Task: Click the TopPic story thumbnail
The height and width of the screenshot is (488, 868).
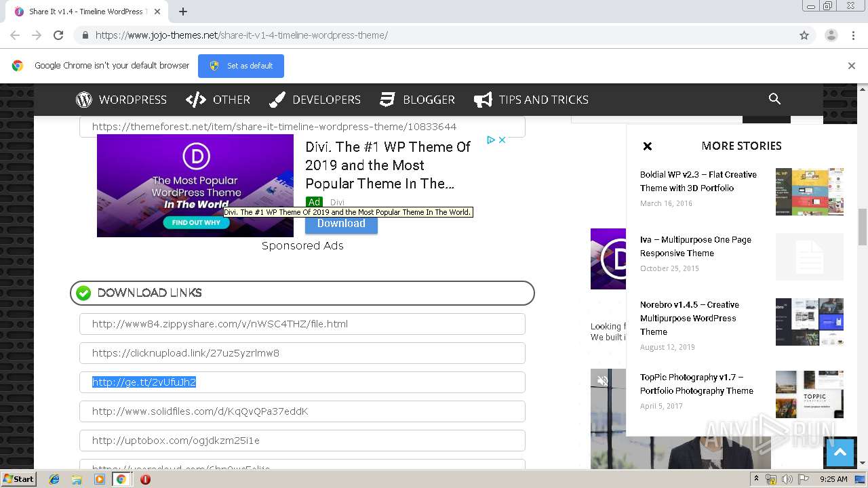Action: [810, 394]
